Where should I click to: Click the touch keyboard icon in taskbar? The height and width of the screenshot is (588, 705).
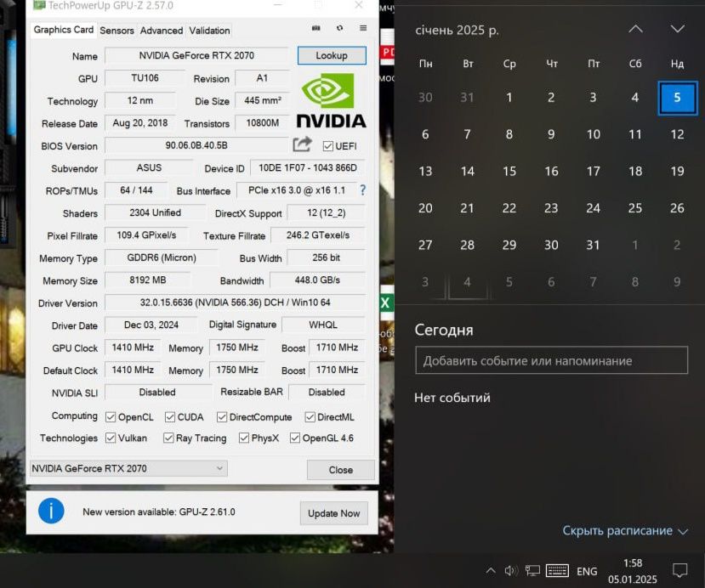click(557, 570)
